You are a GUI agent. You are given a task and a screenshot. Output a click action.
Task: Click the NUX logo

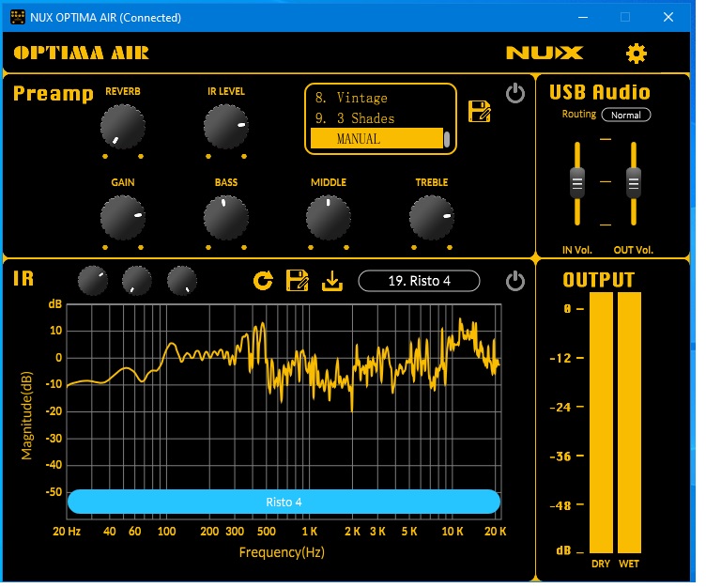[x=545, y=54]
